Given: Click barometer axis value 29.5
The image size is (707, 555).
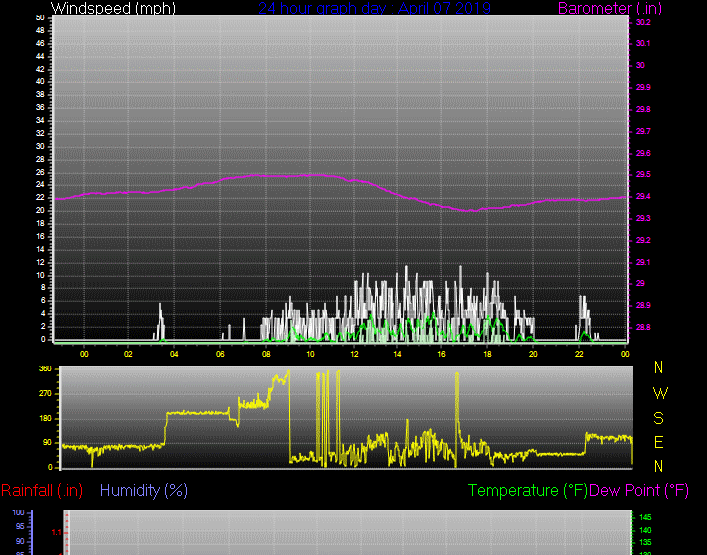Looking at the screenshot, I should [x=643, y=174].
